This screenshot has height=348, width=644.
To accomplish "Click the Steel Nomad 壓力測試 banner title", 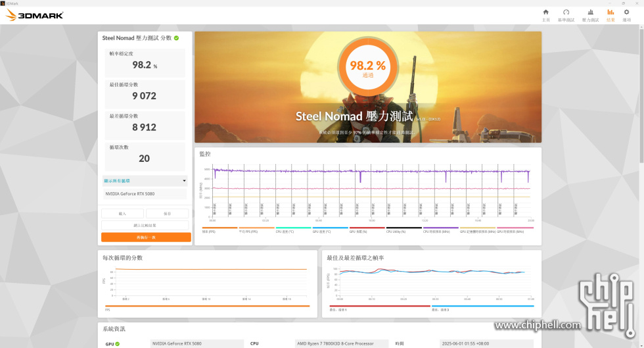I will (x=354, y=116).
